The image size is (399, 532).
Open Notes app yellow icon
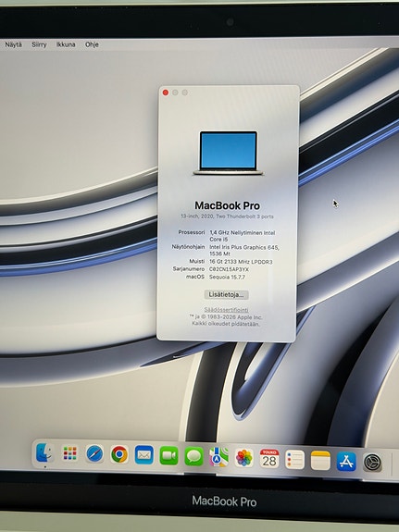click(x=320, y=461)
